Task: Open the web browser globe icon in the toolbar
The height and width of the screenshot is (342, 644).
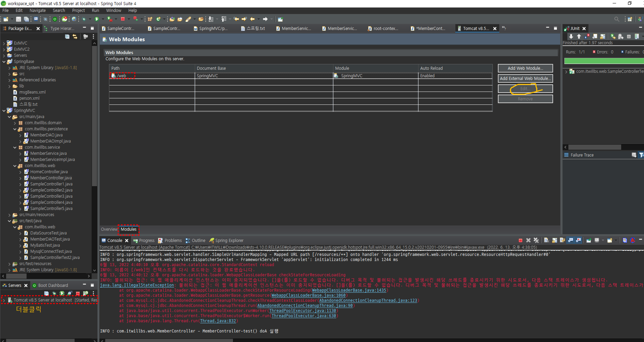Action: [74, 19]
